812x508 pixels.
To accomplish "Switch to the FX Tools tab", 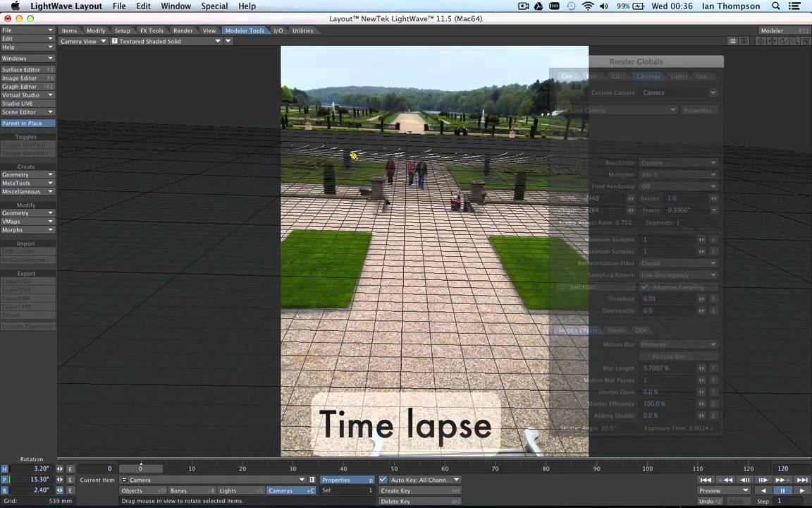I will point(152,30).
